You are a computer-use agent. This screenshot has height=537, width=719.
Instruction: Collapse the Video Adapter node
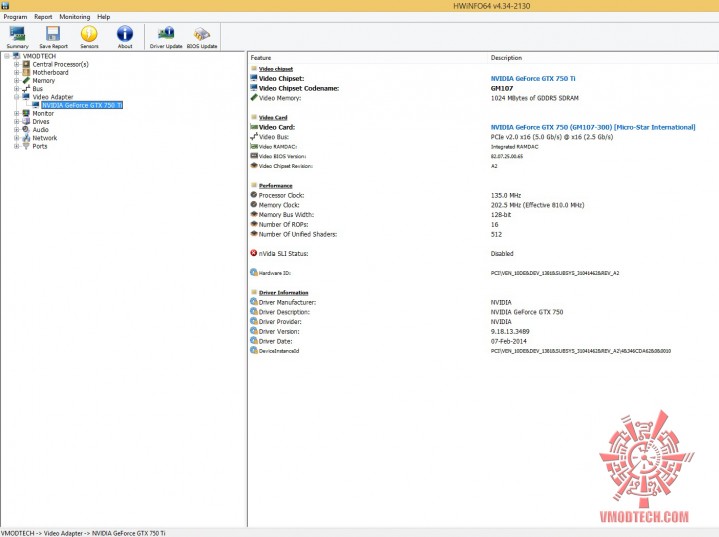coord(17,97)
